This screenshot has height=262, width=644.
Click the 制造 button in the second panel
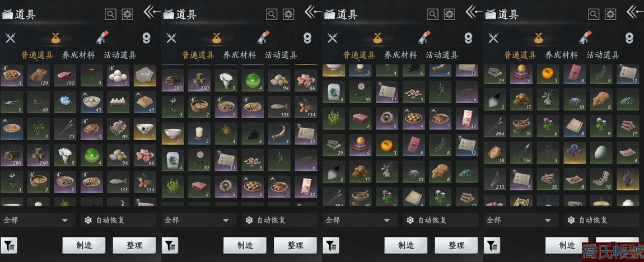tap(245, 246)
